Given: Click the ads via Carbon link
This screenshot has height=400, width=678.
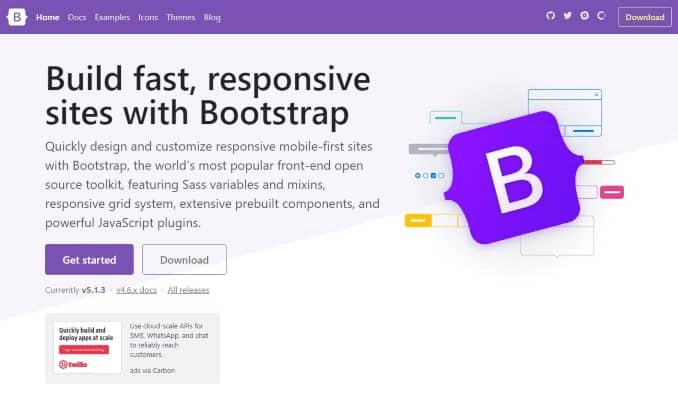Looking at the screenshot, I should pyautogui.click(x=150, y=371).
